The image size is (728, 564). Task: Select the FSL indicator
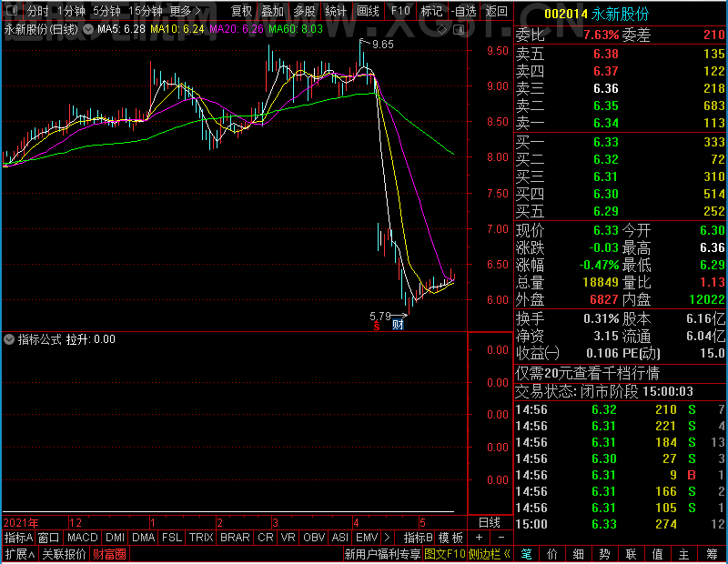[x=172, y=538]
